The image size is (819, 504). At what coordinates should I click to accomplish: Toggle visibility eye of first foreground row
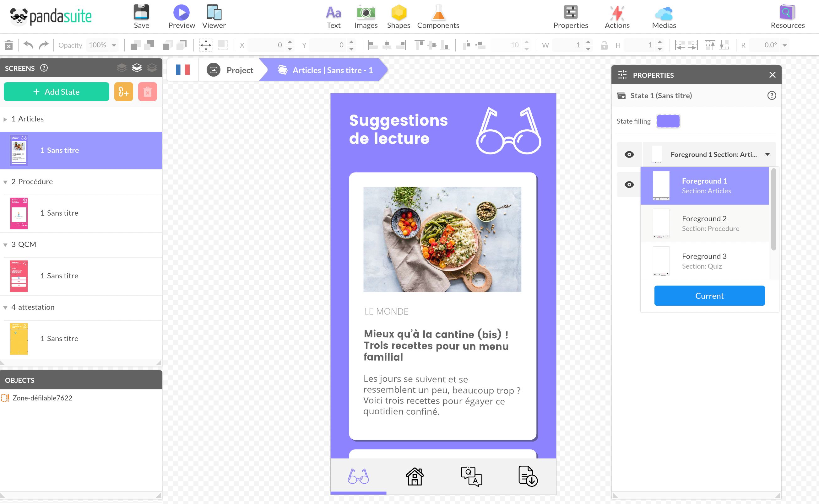click(629, 154)
